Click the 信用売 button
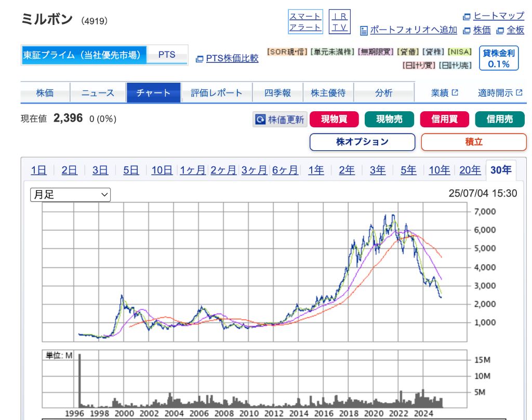 click(x=500, y=119)
